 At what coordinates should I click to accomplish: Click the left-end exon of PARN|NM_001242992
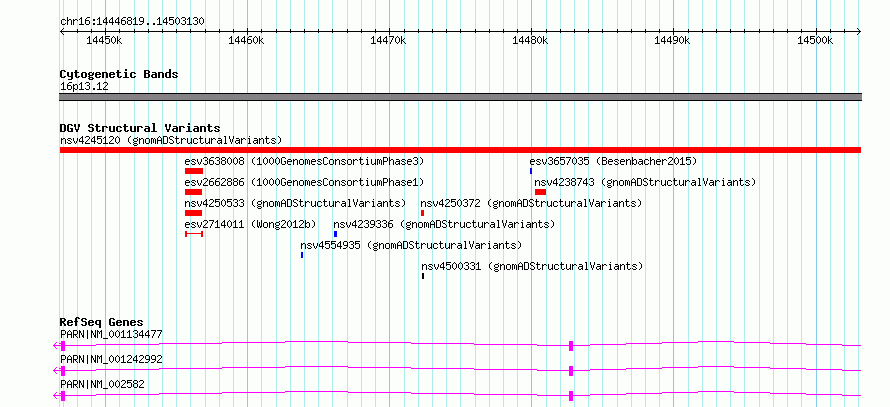pyautogui.click(x=63, y=371)
